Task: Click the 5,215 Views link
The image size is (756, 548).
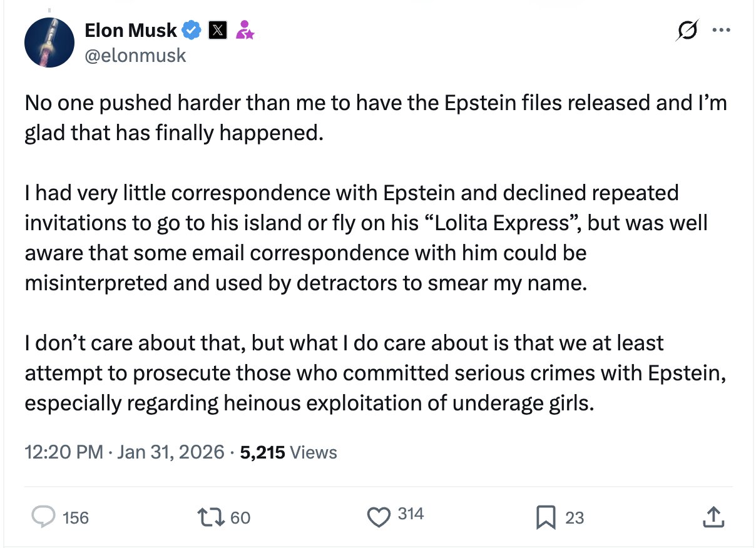Action: [x=289, y=452]
